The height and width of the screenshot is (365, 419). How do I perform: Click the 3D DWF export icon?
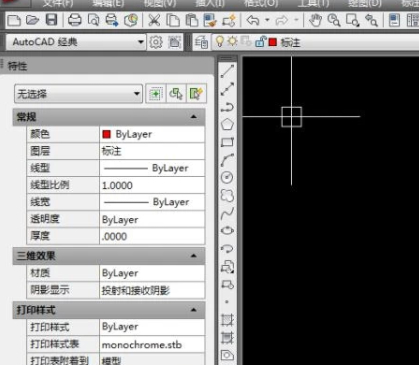131,20
